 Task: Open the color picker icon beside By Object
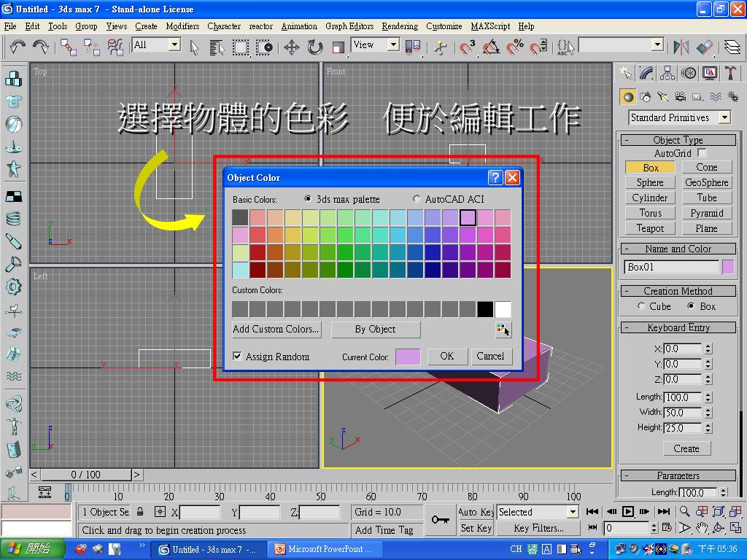(503, 330)
